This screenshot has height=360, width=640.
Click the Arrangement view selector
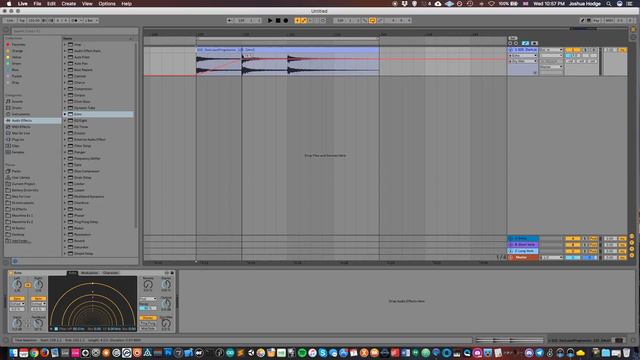point(633,30)
